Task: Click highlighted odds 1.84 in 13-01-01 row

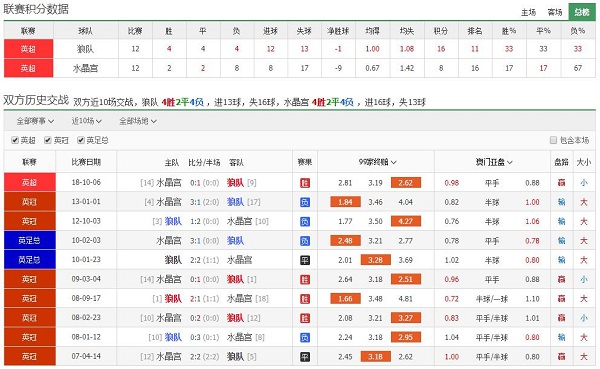Action: point(345,202)
